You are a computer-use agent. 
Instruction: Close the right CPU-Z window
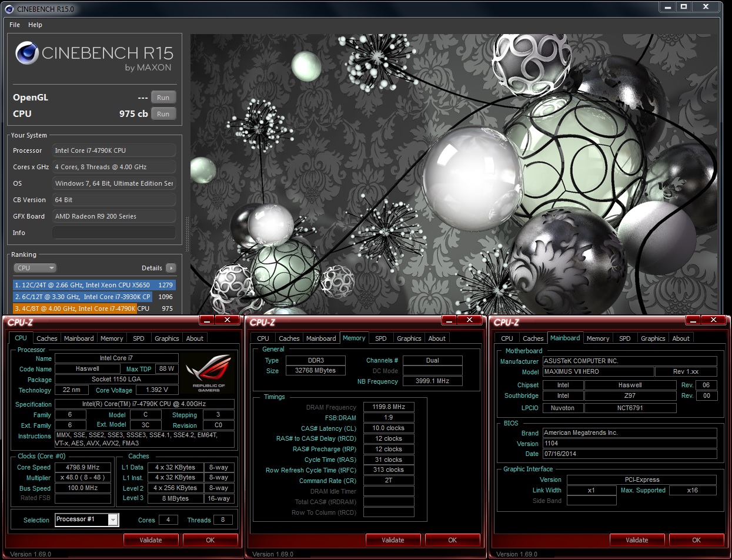[713, 320]
